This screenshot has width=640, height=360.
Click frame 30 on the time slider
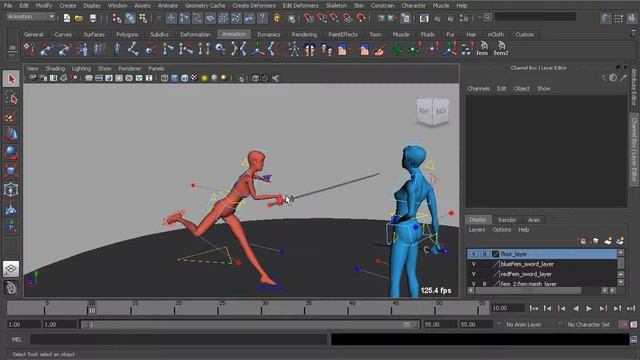tap(265, 308)
